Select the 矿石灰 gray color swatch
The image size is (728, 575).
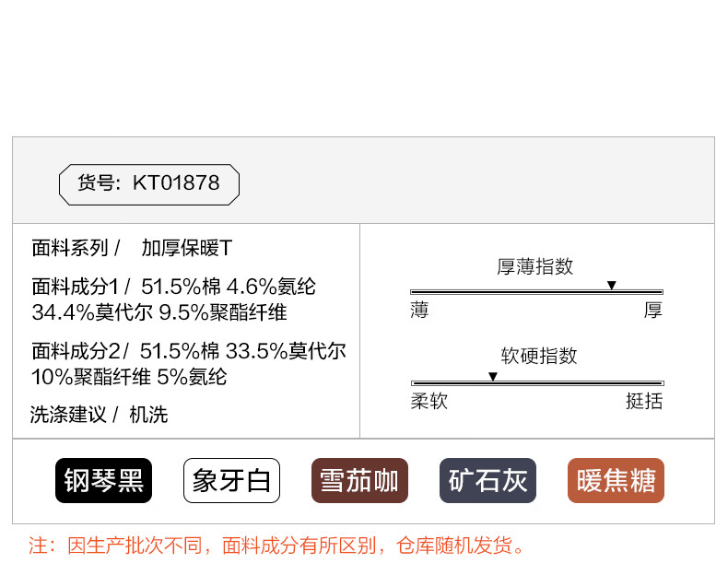[487, 480]
